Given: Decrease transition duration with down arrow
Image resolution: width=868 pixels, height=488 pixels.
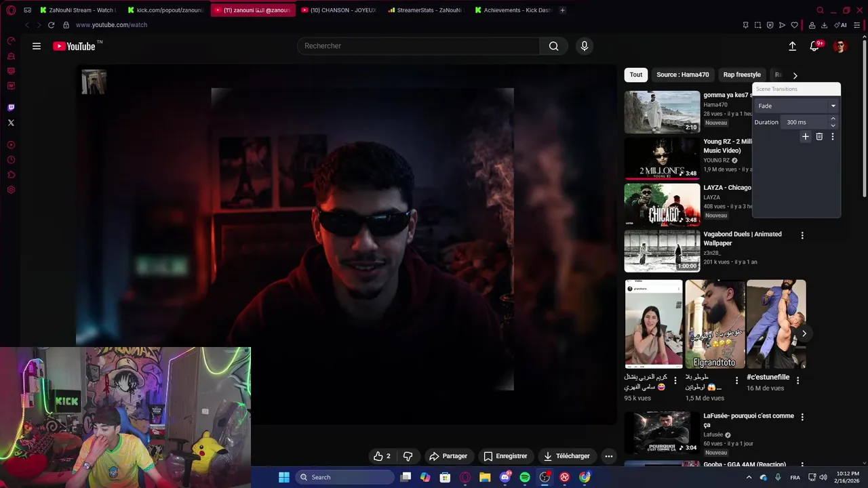Looking at the screenshot, I should point(833,125).
